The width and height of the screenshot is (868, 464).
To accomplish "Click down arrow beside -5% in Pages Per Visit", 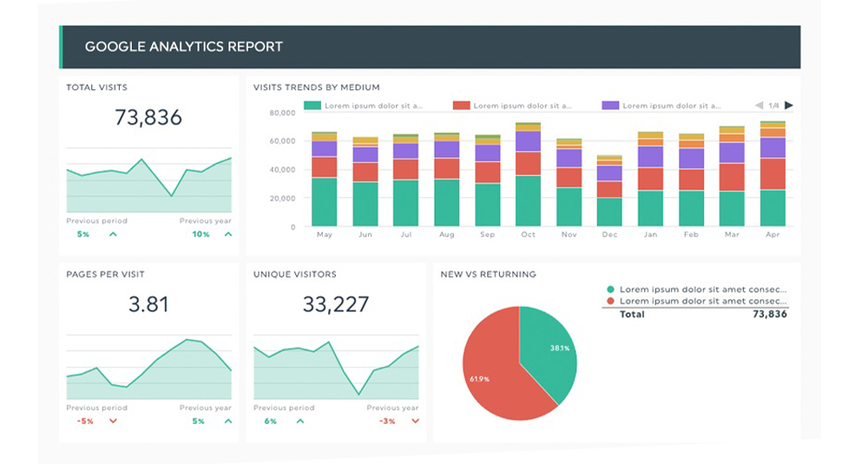I will pos(113,422).
